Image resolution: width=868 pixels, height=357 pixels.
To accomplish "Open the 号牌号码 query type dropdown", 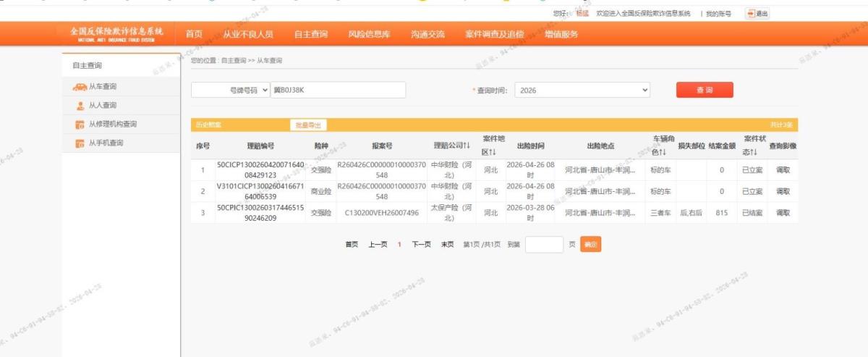I will pyautogui.click(x=230, y=91).
